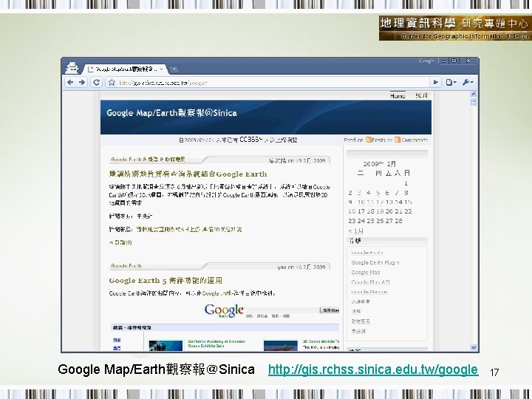
Task: Open the Home menu item on the blog
Action: pyautogui.click(x=398, y=96)
